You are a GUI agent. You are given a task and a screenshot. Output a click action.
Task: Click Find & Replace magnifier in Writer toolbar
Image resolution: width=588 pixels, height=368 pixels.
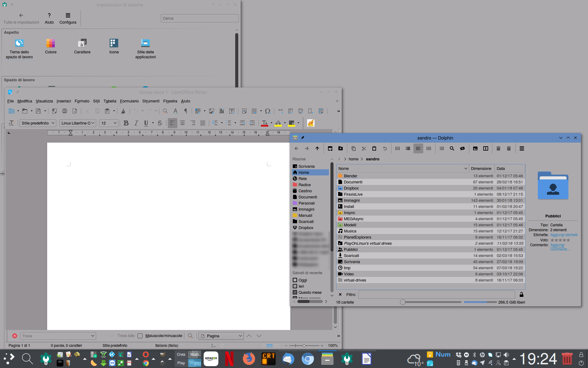tap(165, 111)
